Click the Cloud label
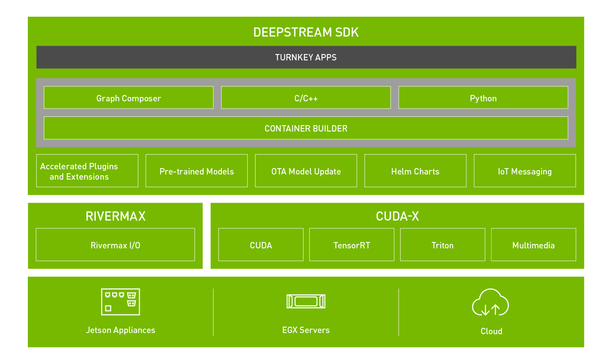 [492, 331]
